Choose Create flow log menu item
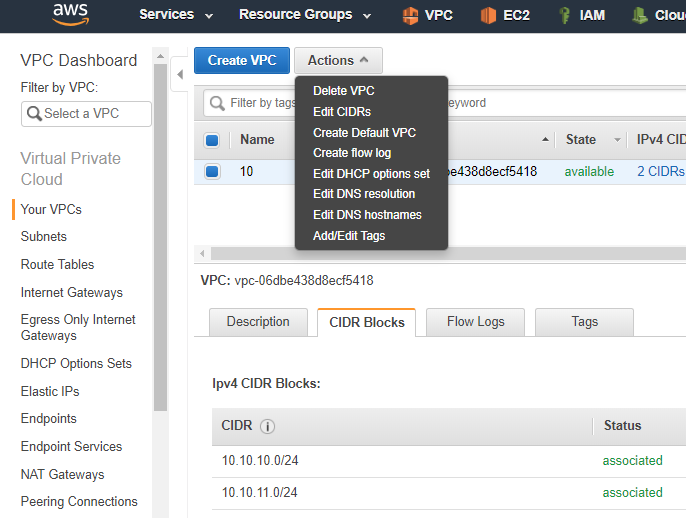The height and width of the screenshot is (518, 686). pos(352,153)
